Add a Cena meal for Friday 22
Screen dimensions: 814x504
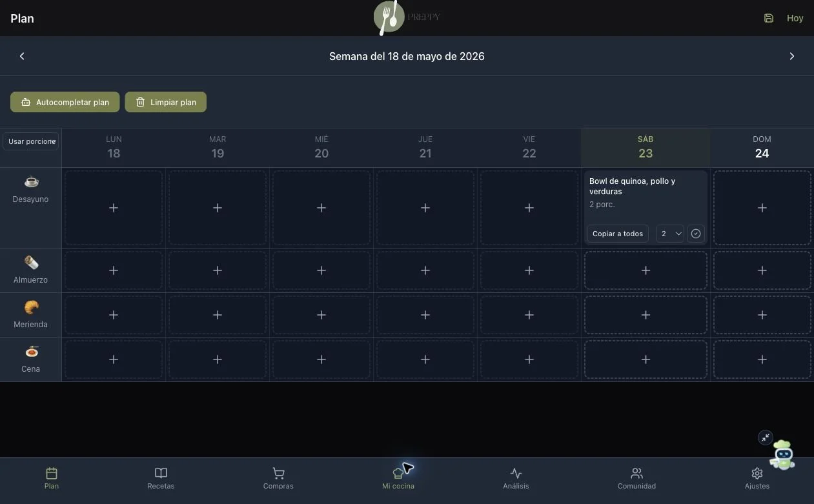[529, 359]
